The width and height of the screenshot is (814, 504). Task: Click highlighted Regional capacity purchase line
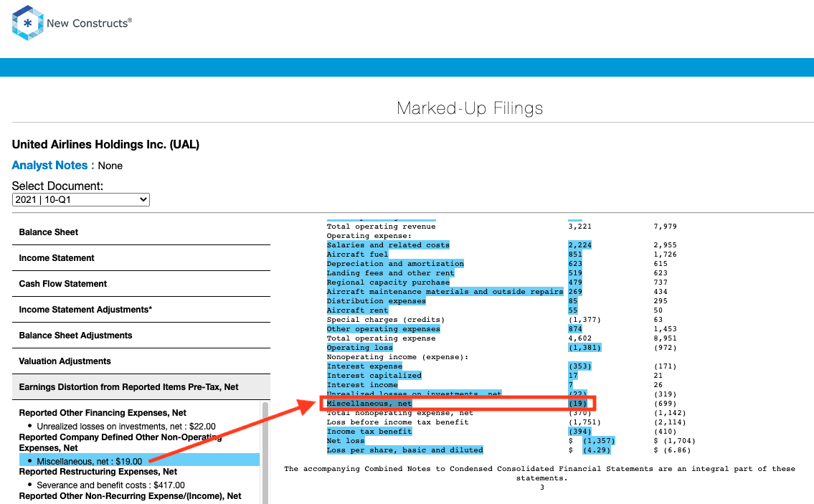click(388, 282)
